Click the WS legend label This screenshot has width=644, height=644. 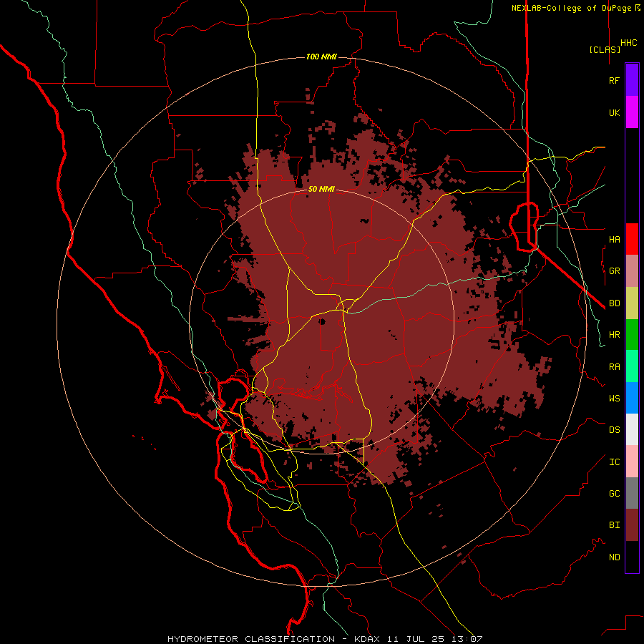click(615, 398)
